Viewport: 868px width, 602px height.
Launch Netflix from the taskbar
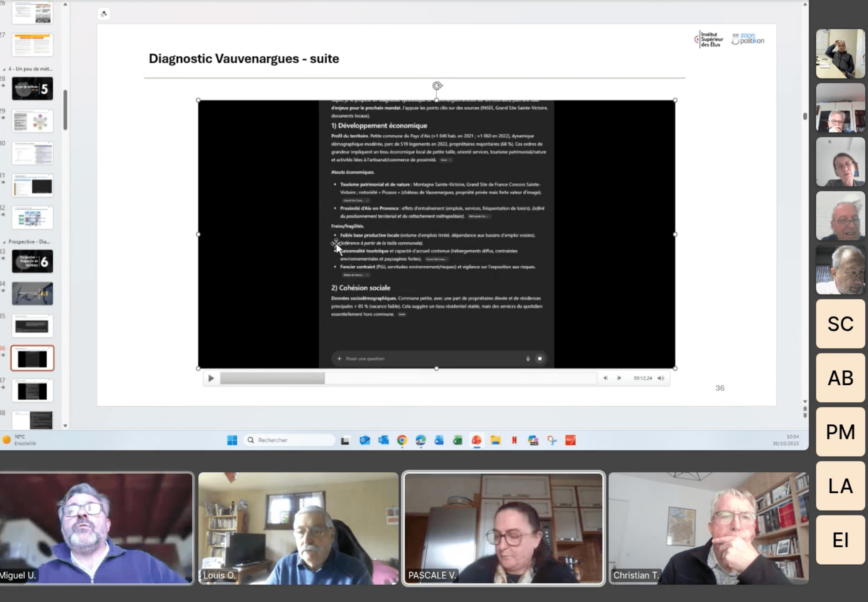click(514, 440)
